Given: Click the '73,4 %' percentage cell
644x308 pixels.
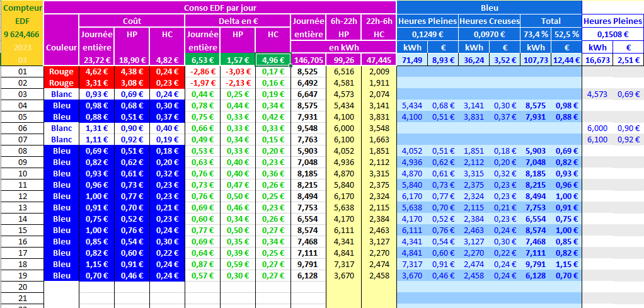Looking at the screenshot, I should (x=536, y=34).
